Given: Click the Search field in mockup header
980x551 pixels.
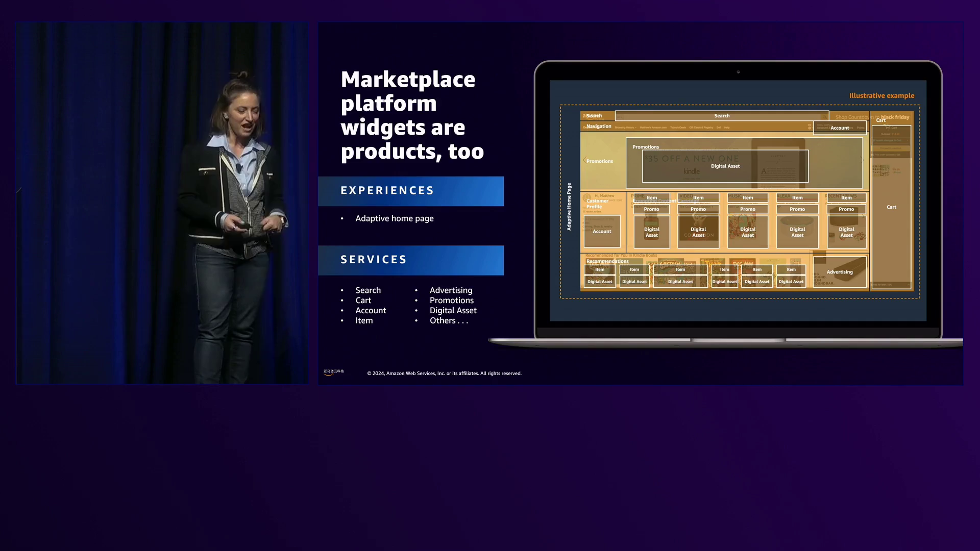Looking at the screenshot, I should click(x=721, y=116).
